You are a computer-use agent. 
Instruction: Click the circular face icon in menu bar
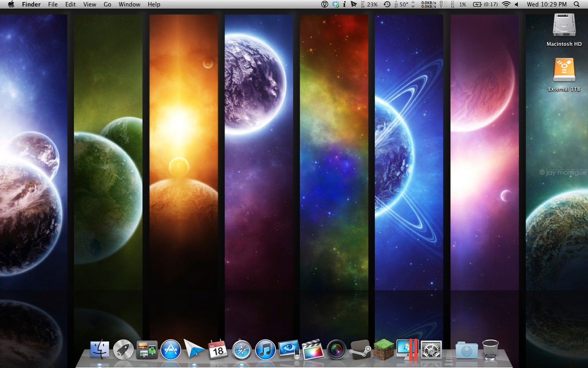coord(325,4)
